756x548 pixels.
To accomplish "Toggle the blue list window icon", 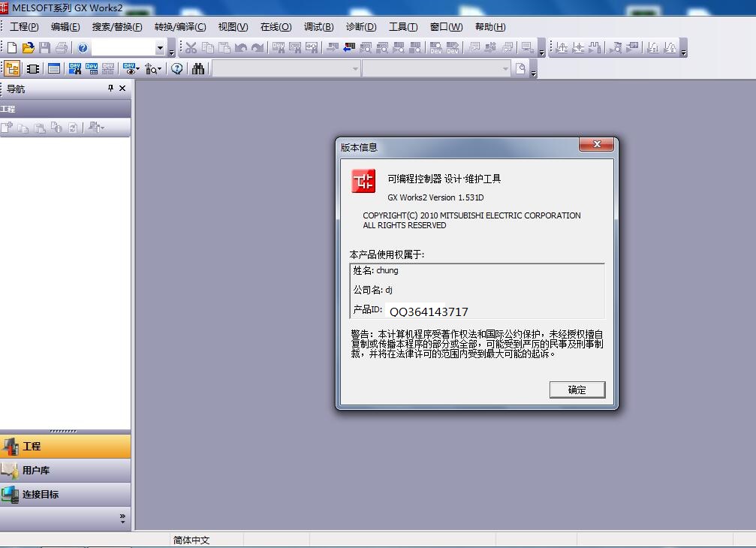I will pos(53,69).
